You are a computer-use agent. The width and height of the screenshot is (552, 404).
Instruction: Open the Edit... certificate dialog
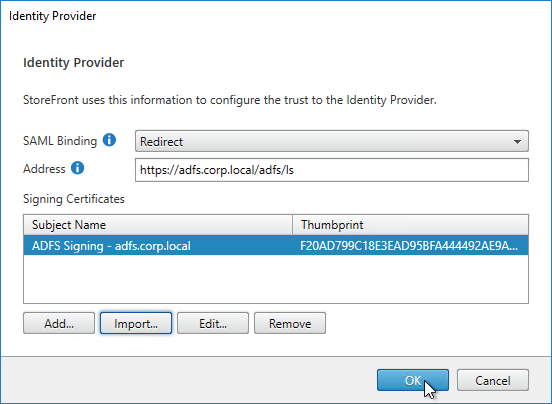(213, 323)
